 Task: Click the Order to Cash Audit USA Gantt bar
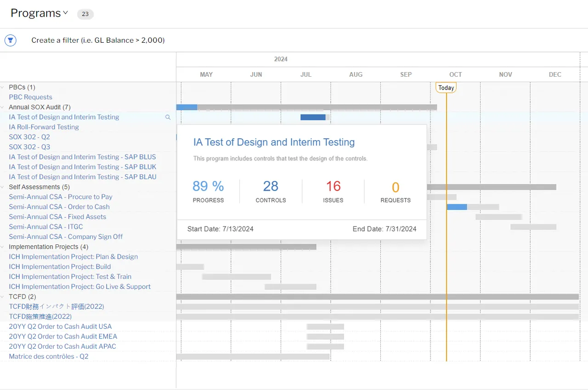point(325,327)
